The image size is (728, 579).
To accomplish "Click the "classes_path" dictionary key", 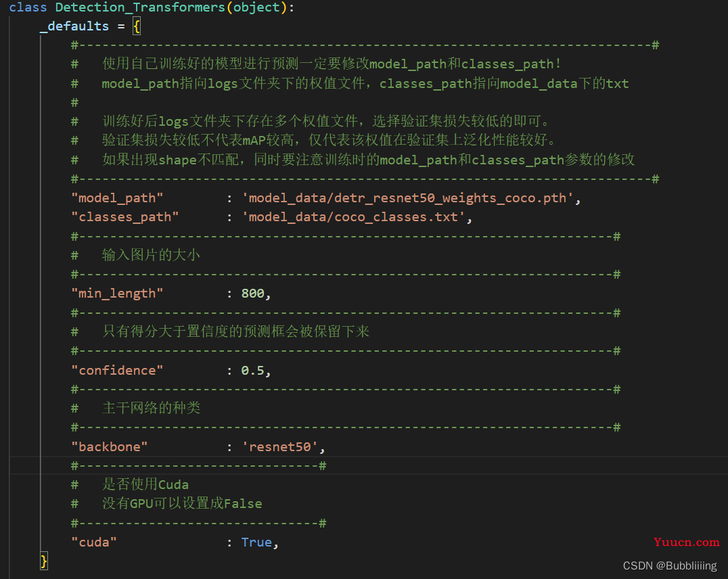I will 125,217.
